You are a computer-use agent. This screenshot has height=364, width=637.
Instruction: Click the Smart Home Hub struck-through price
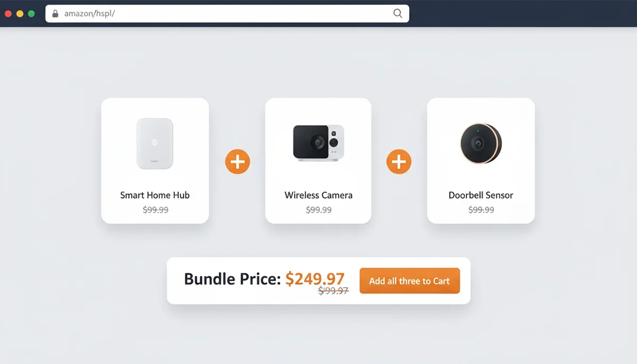pos(156,210)
